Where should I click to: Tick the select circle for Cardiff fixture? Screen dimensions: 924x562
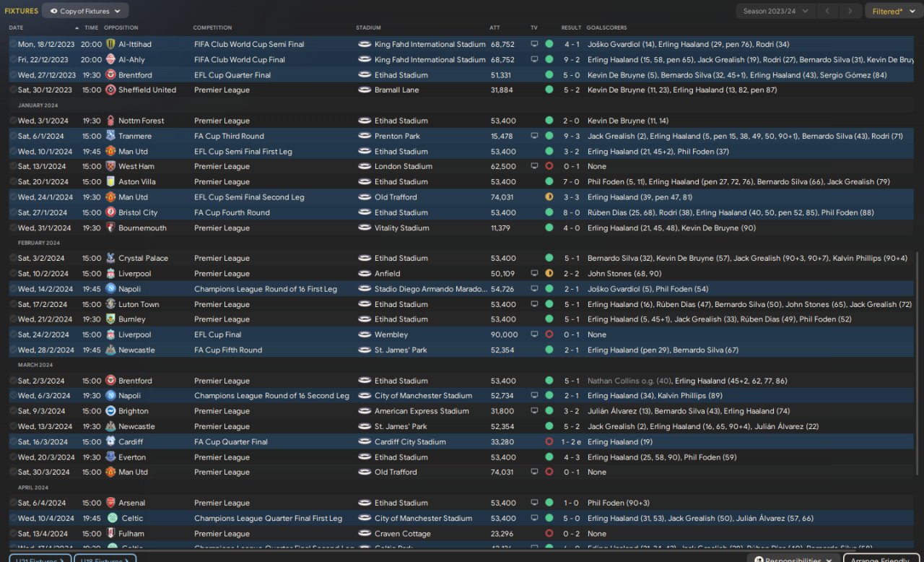click(13, 441)
